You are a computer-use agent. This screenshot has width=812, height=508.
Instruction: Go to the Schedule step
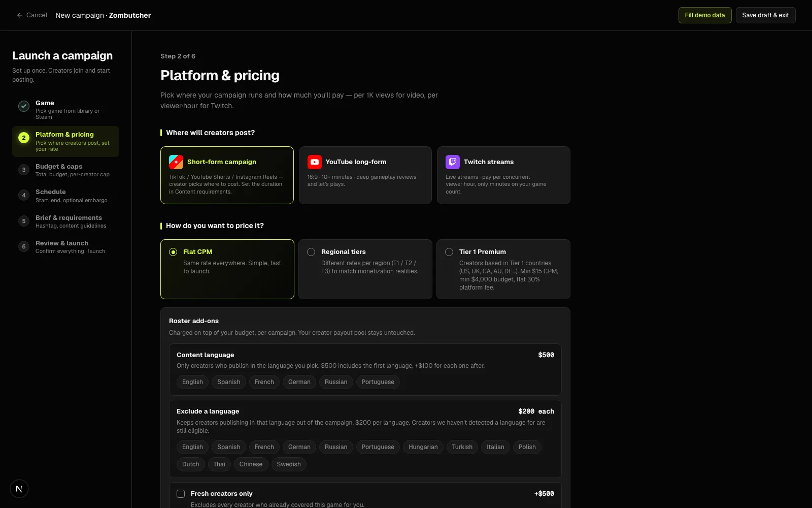pos(65,196)
